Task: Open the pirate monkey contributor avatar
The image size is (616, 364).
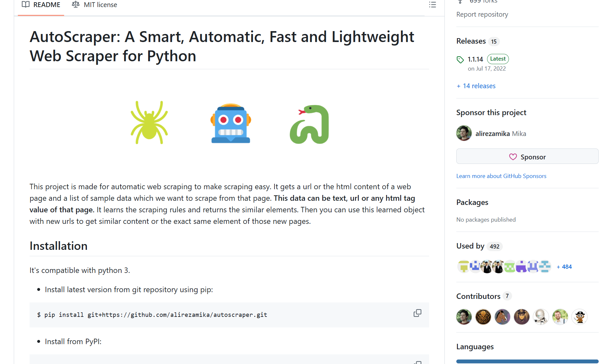Action: 579,317
